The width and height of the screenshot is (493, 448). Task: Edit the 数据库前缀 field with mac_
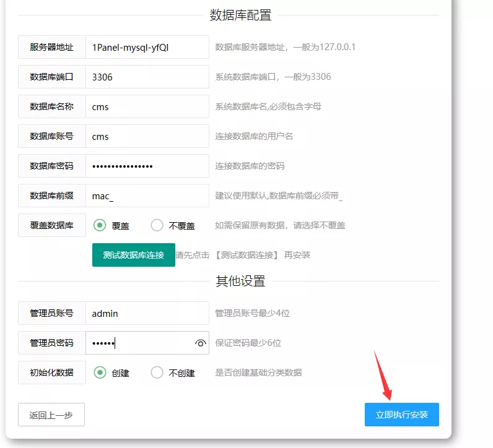[147, 196]
